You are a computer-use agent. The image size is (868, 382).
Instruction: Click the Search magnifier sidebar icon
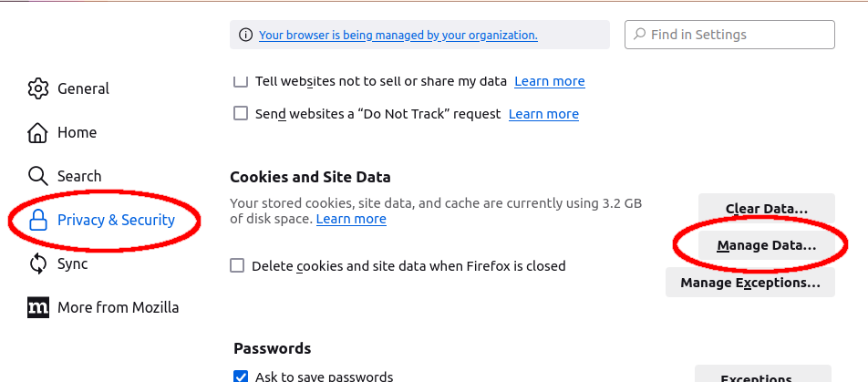click(x=37, y=176)
